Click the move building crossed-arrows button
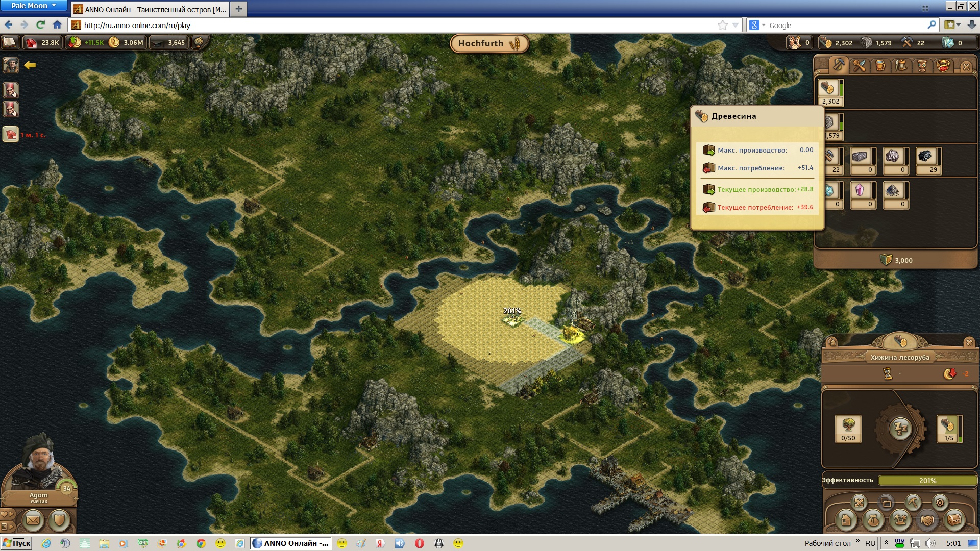 click(x=859, y=503)
